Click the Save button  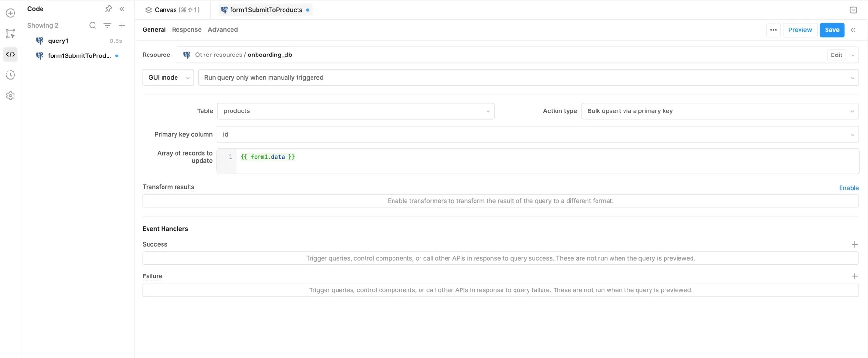[832, 30]
